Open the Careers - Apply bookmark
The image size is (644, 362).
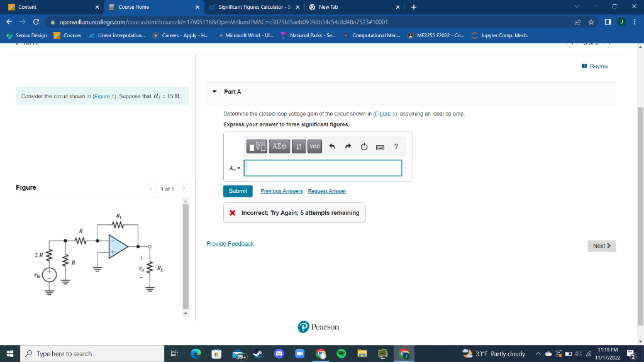tap(180, 35)
